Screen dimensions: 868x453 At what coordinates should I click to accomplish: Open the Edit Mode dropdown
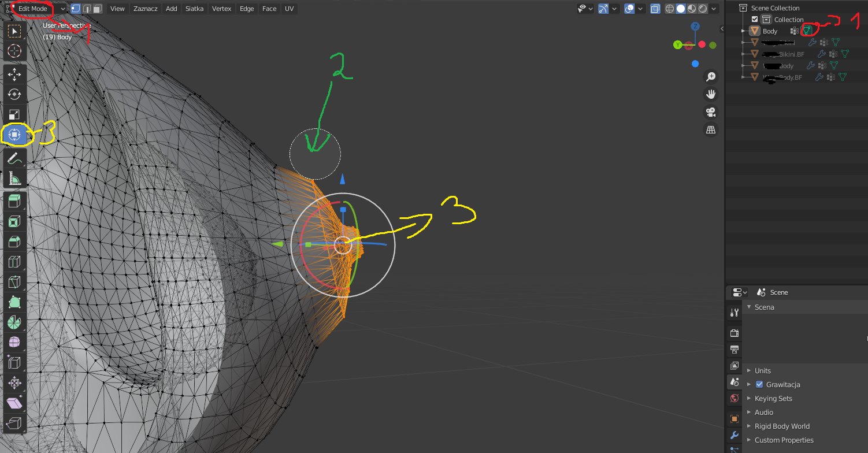tap(36, 9)
